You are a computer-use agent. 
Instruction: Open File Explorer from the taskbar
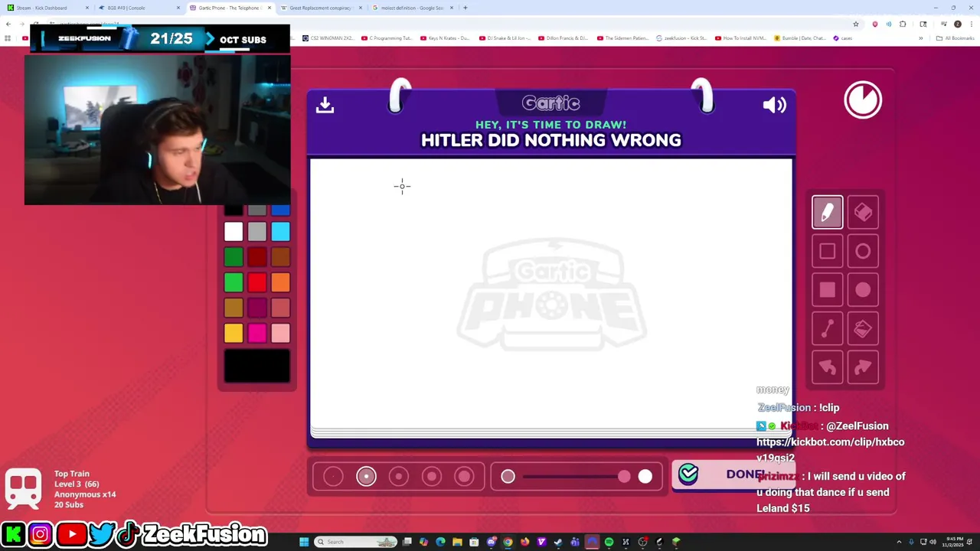click(457, 542)
